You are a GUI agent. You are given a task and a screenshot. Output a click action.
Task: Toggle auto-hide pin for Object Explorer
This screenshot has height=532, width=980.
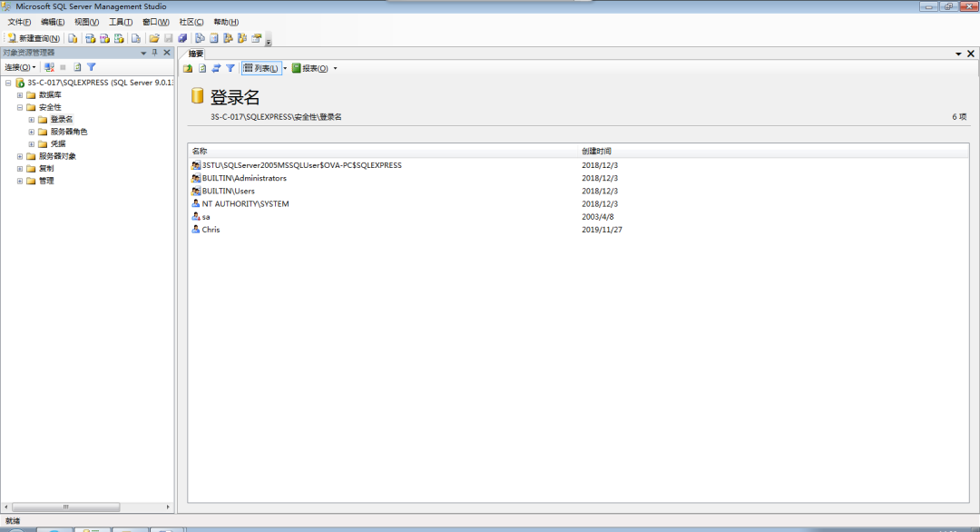[155, 54]
